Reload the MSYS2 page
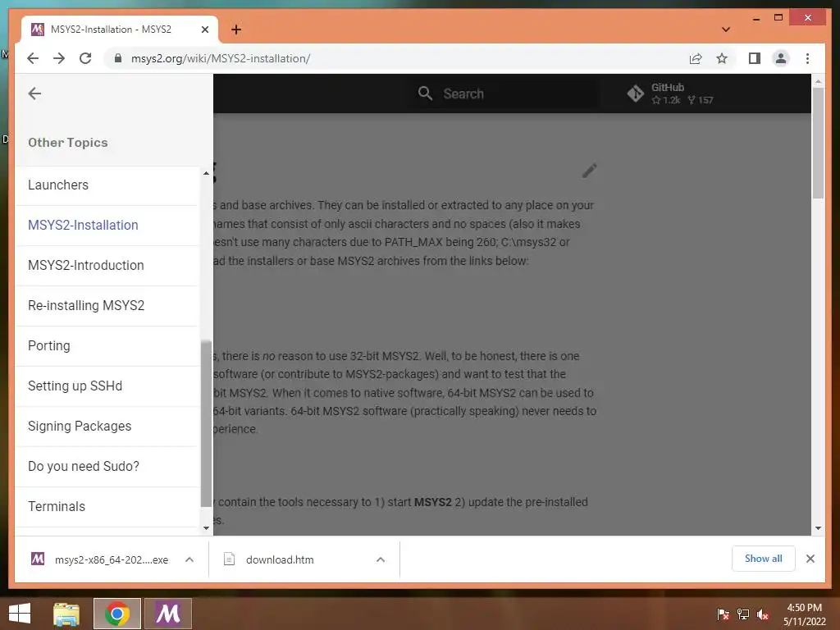This screenshot has height=630, width=840. pyautogui.click(x=85, y=58)
